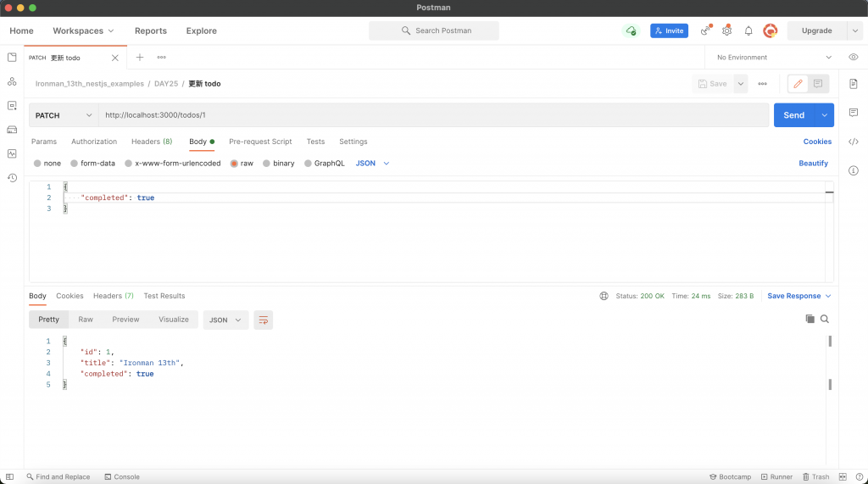Select the binary body type
The image size is (868, 484).
pos(266,164)
